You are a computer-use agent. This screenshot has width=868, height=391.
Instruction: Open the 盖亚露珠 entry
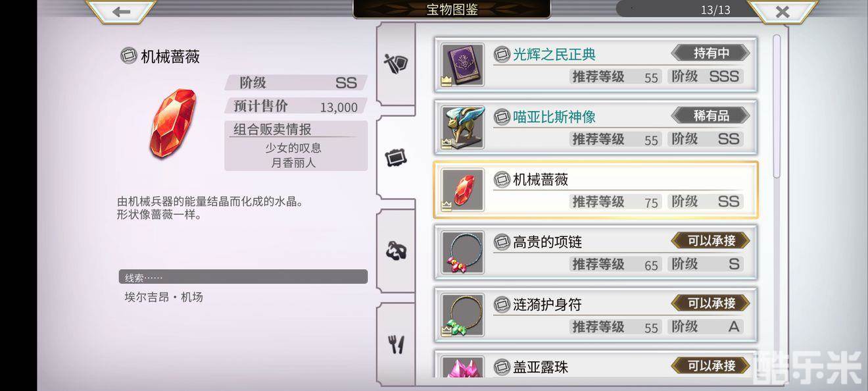point(596,364)
